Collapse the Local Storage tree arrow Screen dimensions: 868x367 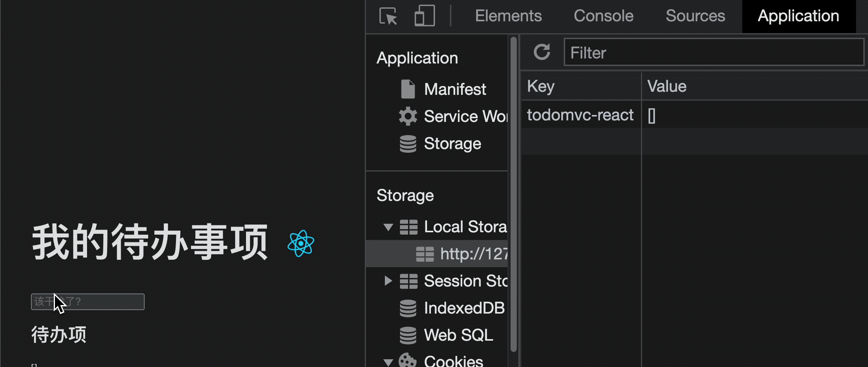[388, 227]
